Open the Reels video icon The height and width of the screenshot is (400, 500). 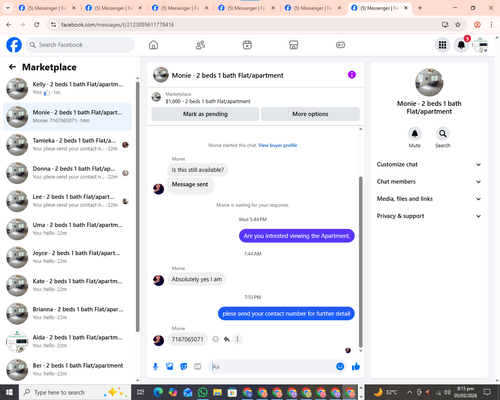(247, 45)
